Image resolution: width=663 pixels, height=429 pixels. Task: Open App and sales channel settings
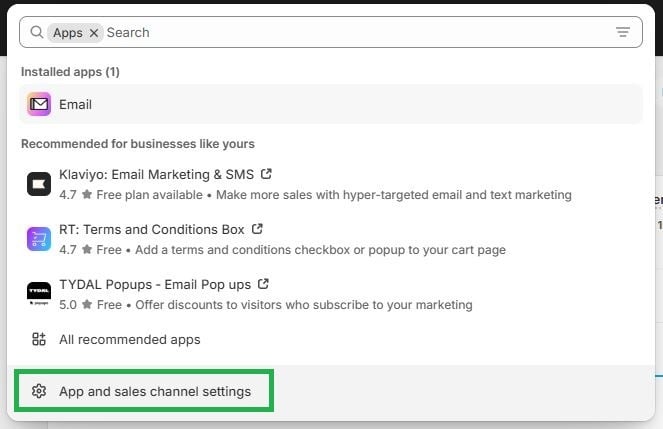coord(144,391)
